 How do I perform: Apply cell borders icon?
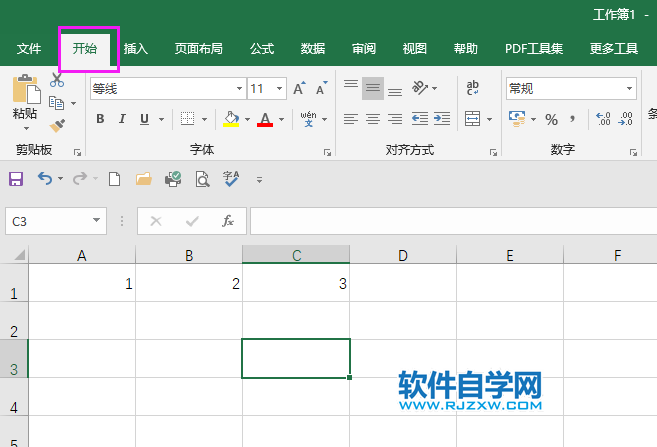coord(187,119)
